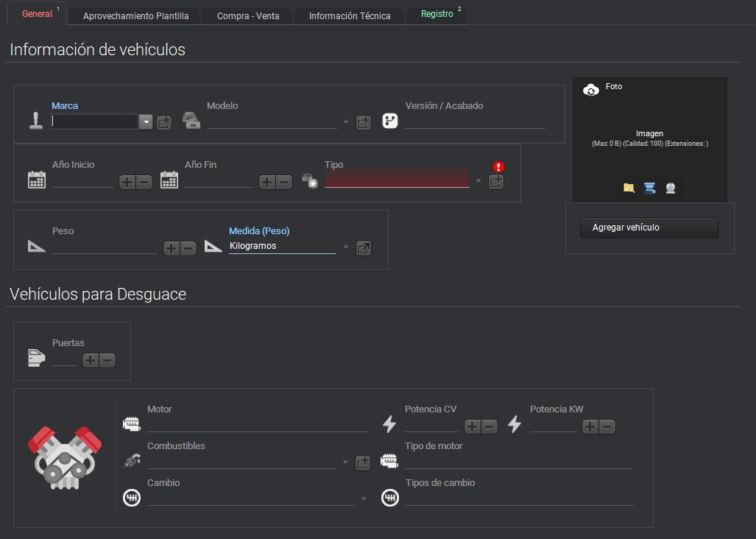
Task: Open the Medida (Peso) external link icon
Action: click(364, 248)
